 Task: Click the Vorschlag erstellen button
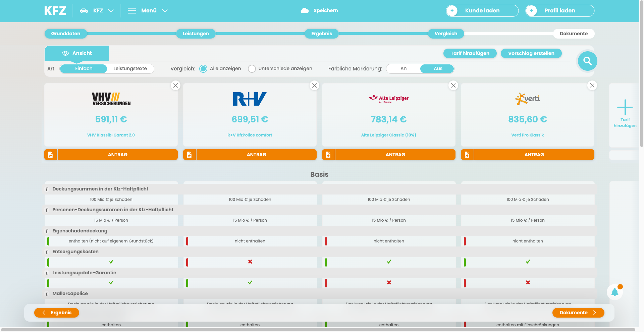[x=531, y=53]
